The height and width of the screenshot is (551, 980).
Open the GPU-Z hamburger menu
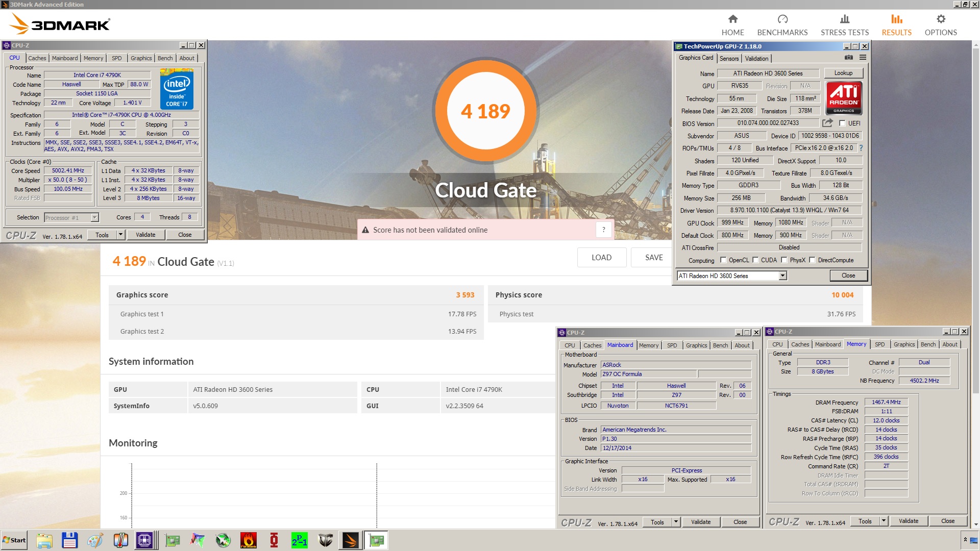(x=863, y=58)
